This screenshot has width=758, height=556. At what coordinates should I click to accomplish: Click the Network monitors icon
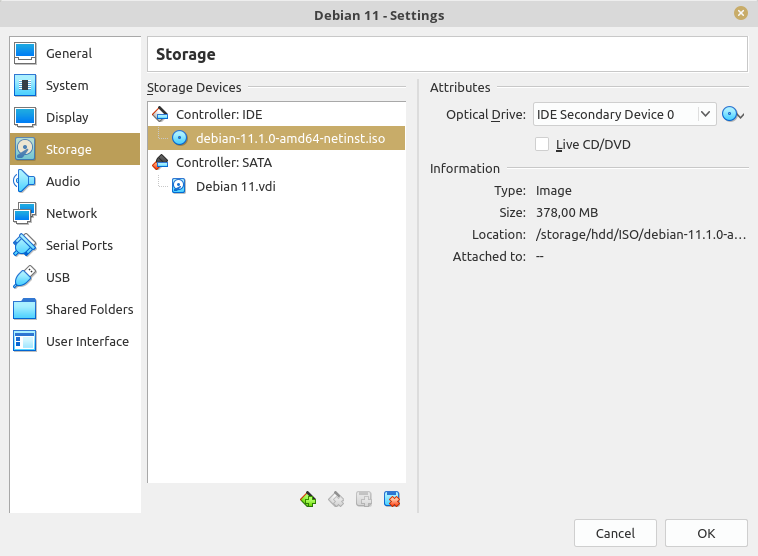[x=25, y=213]
